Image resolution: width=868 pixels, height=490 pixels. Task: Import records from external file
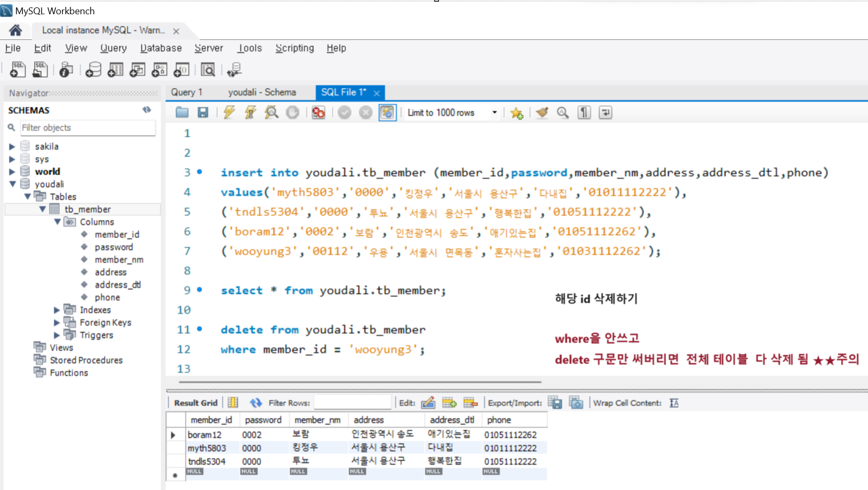(576, 403)
